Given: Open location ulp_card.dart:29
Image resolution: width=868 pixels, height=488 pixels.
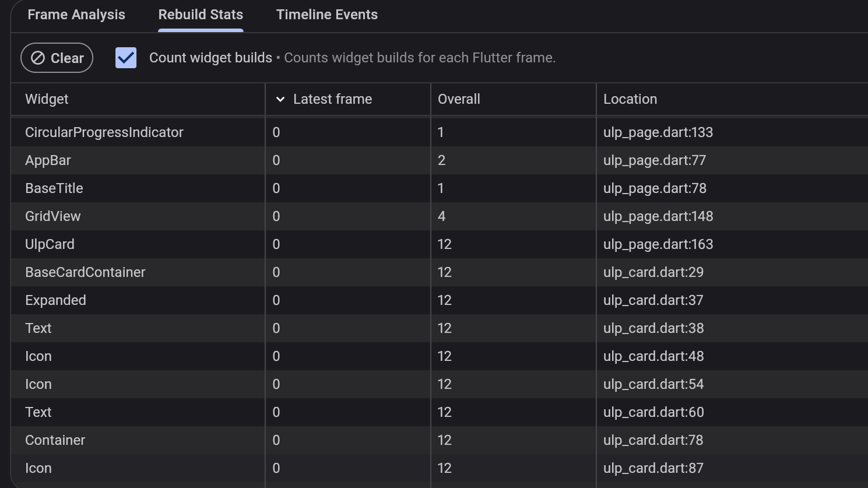Looking at the screenshot, I should coord(653,272).
